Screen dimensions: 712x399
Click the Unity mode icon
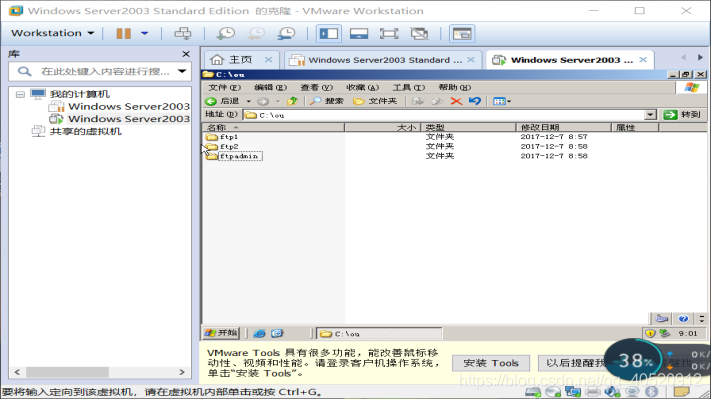point(419,34)
